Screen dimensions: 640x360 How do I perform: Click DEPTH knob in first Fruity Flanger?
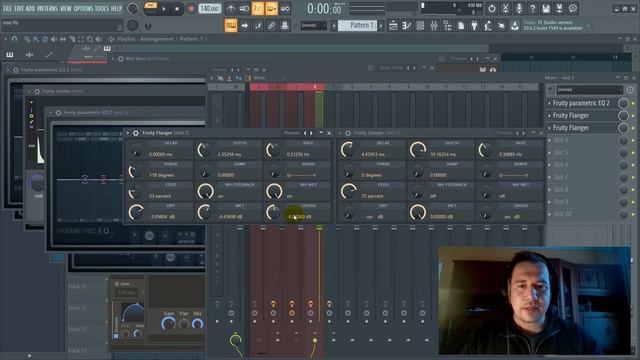204,150
